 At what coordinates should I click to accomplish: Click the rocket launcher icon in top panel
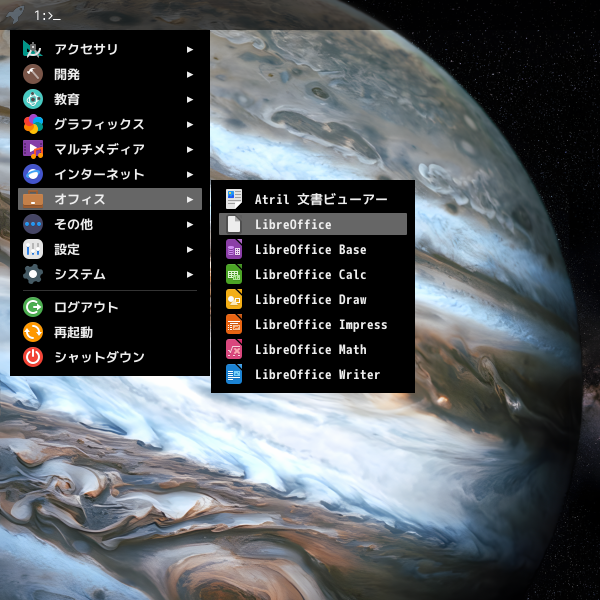[15, 15]
